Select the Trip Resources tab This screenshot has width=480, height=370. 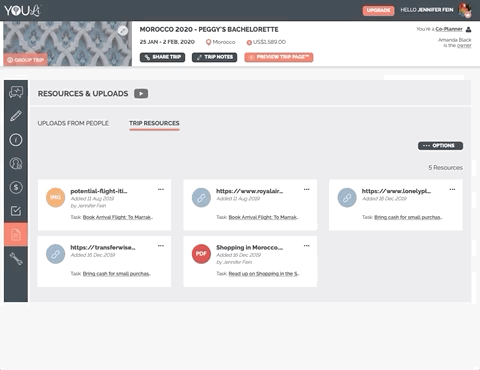pos(154,123)
